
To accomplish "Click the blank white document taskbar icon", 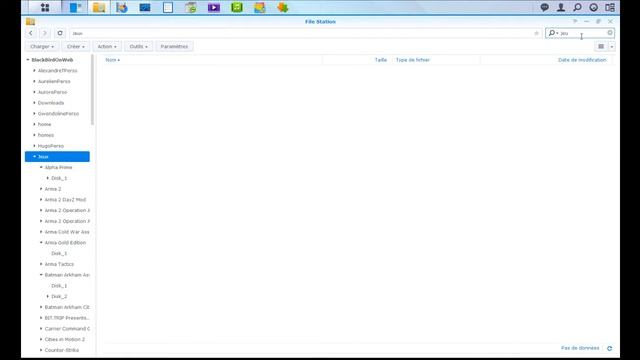I will click(x=168, y=7).
